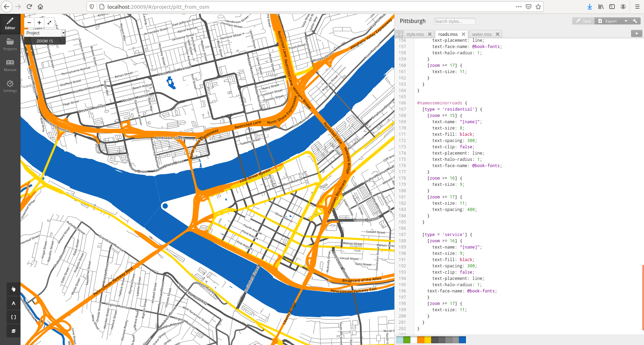
Task: Click the Pittsburgh project title
Action: pyautogui.click(x=412, y=21)
